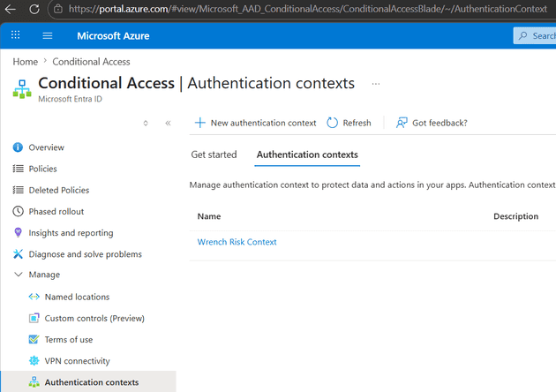Click the search magnifier icon
Viewport: 556px width, 392px height.
[522, 35]
